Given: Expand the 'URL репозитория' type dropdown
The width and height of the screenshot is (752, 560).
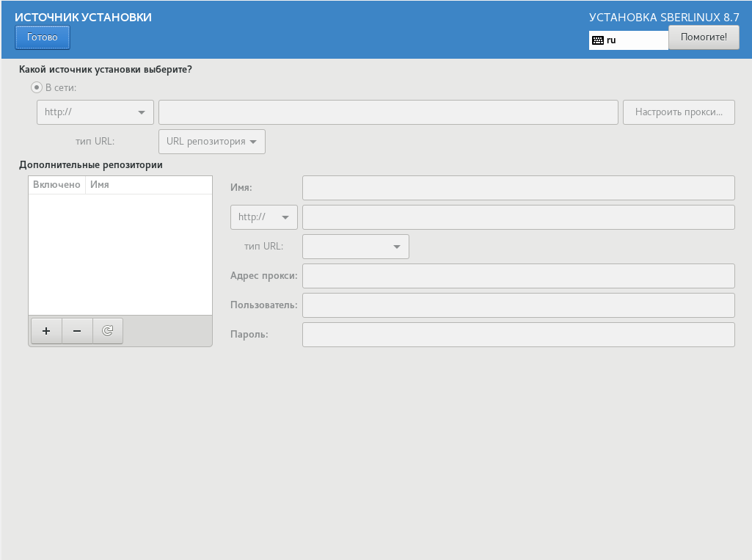Looking at the screenshot, I should pyautogui.click(x=211, y=142).
